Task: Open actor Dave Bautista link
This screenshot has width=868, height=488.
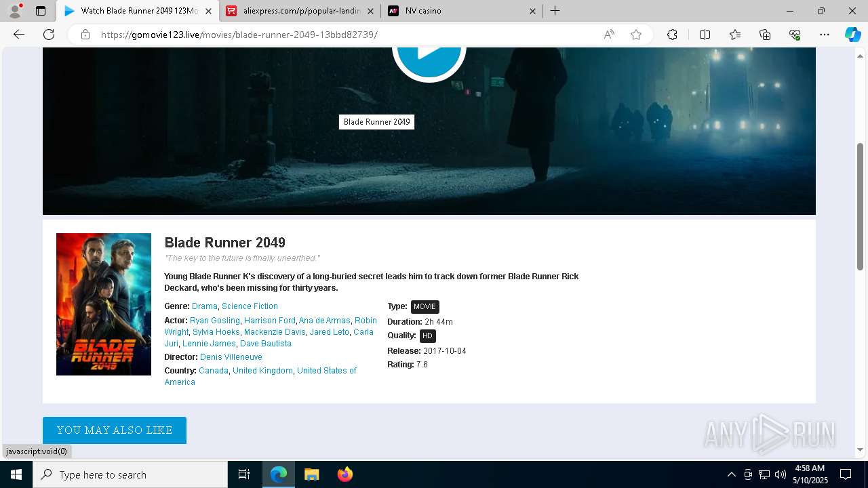Action: pyautogui.click(x=266, y=344)
